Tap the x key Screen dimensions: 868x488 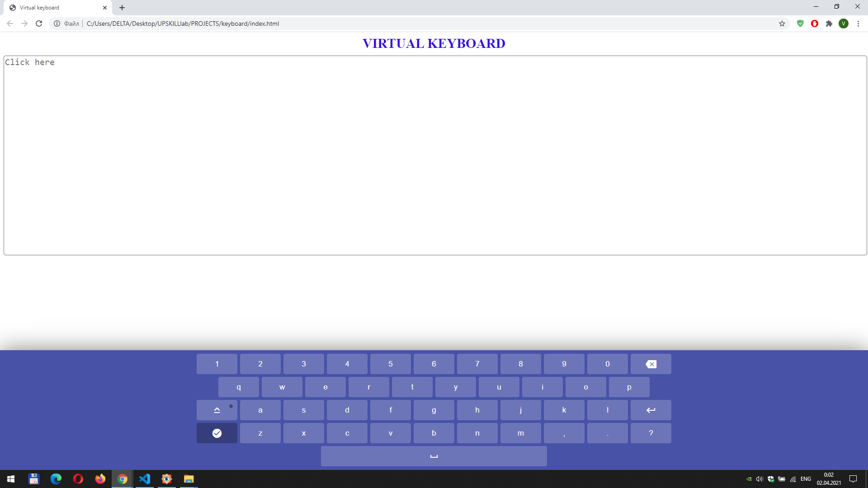pos(304,433)
